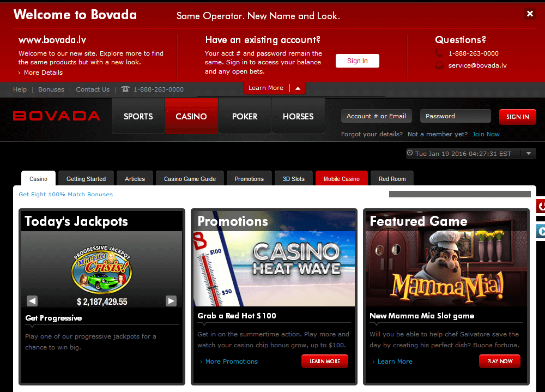The height and width of the screenshot is (392, 545).
Task: Open the timezone dropdown next to the clock
Action: coord(529,153)
